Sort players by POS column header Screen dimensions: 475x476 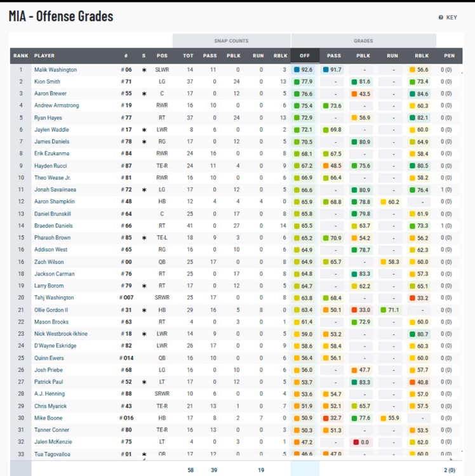162,56
